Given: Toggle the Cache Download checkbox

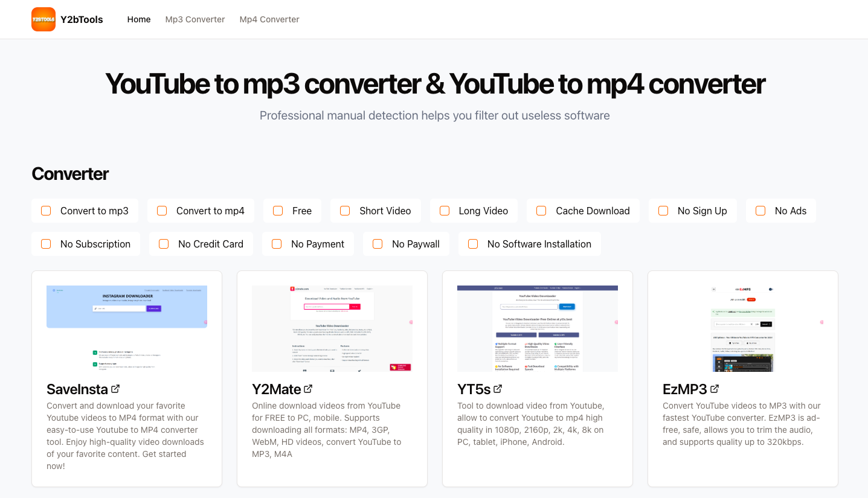Looking at the screenshot, I should (541, 211).
